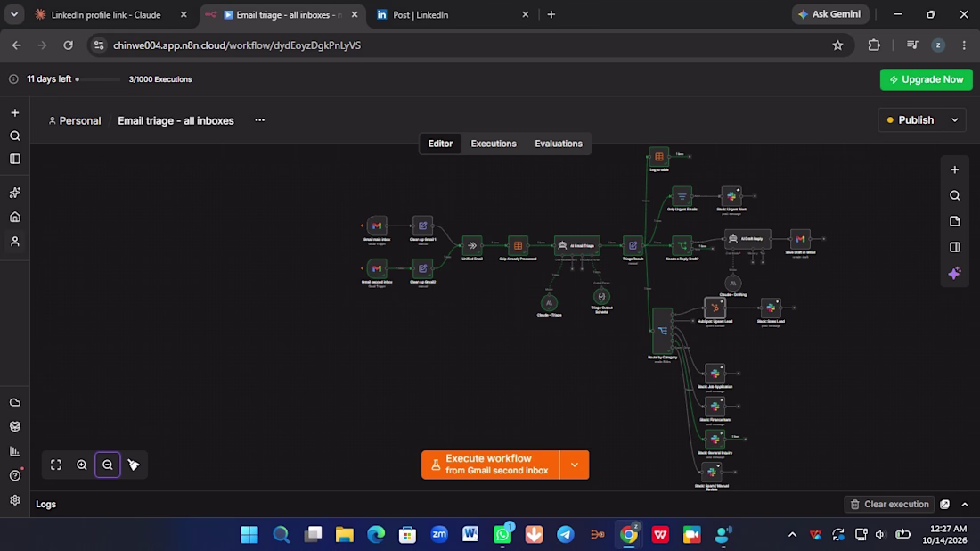This screenshot has height=551, width=980.
Task: Open the browser tab search dropdown
Action: [14, 14]
